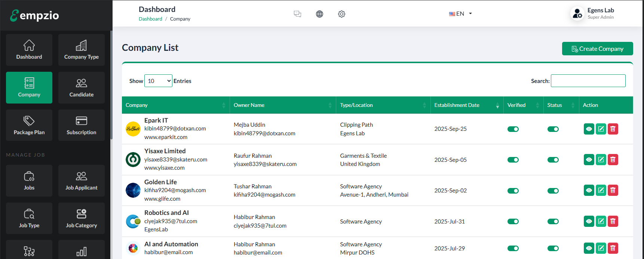Image resolution: width=644 pixels, height=259 pixels.
Task: Expand the EN language dropdown
Action: point(460,14)
